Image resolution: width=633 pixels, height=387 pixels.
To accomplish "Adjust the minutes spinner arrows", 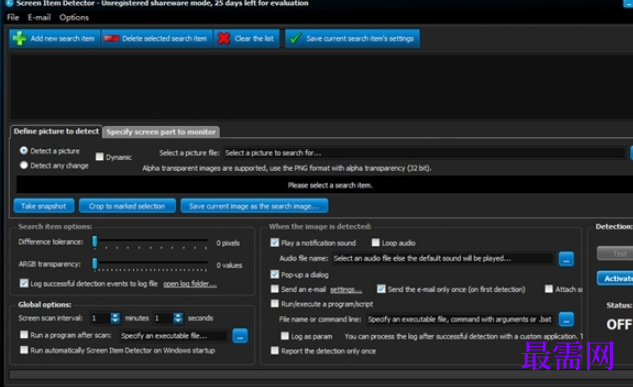I will pyautogui.click(x=115, y=318).
